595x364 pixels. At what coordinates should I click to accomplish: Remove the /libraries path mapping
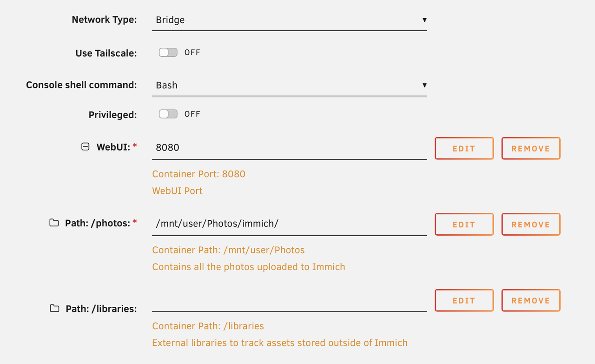pyautogui.click(x=530, y=300)
